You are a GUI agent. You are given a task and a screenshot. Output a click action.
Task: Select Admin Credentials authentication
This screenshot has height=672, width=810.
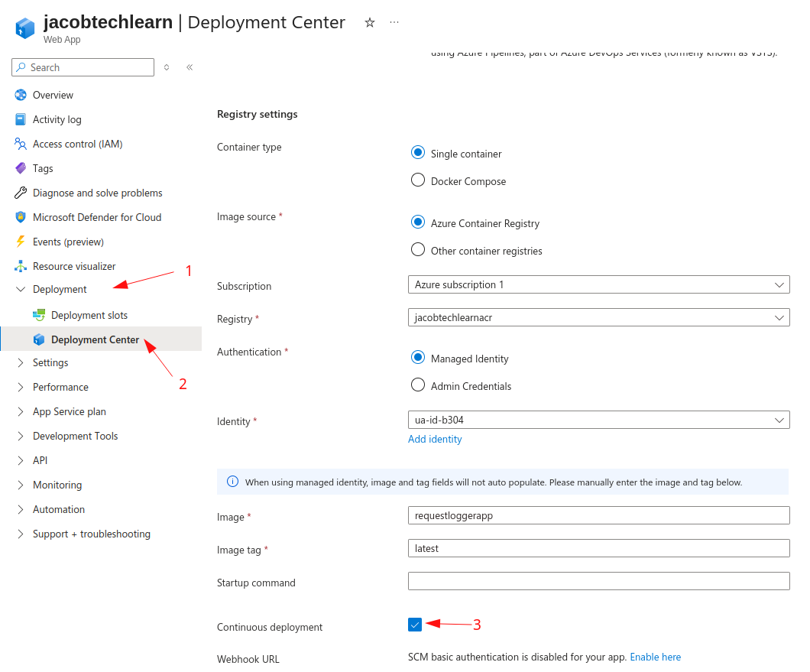(x=418, y=385)
